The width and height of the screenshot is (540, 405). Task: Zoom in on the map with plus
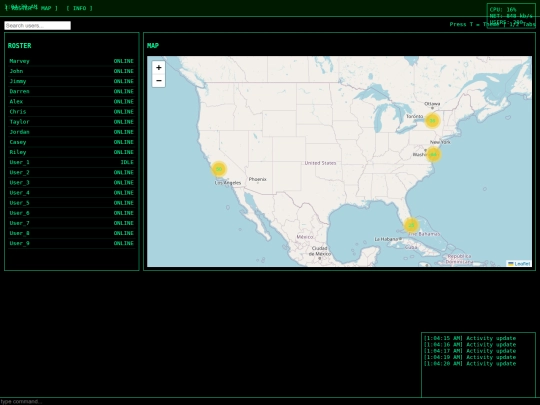tap(158, 68)
